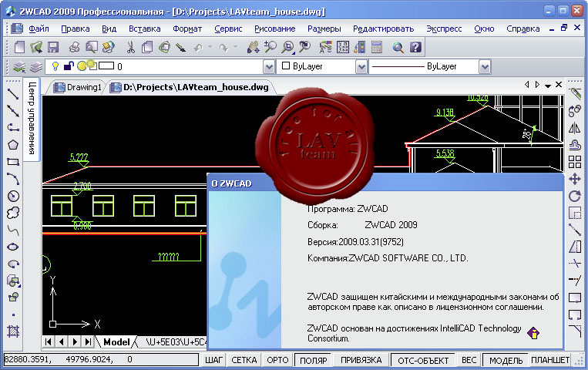Click the ByLayer color swatch box
The width and height of the screenshot is (588, 370).
[x=286, y=66]
